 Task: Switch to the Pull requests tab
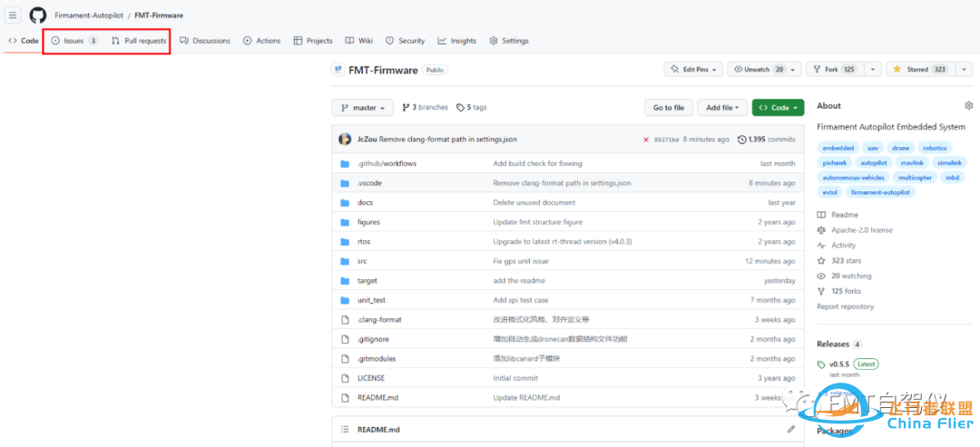click(139, 41)
